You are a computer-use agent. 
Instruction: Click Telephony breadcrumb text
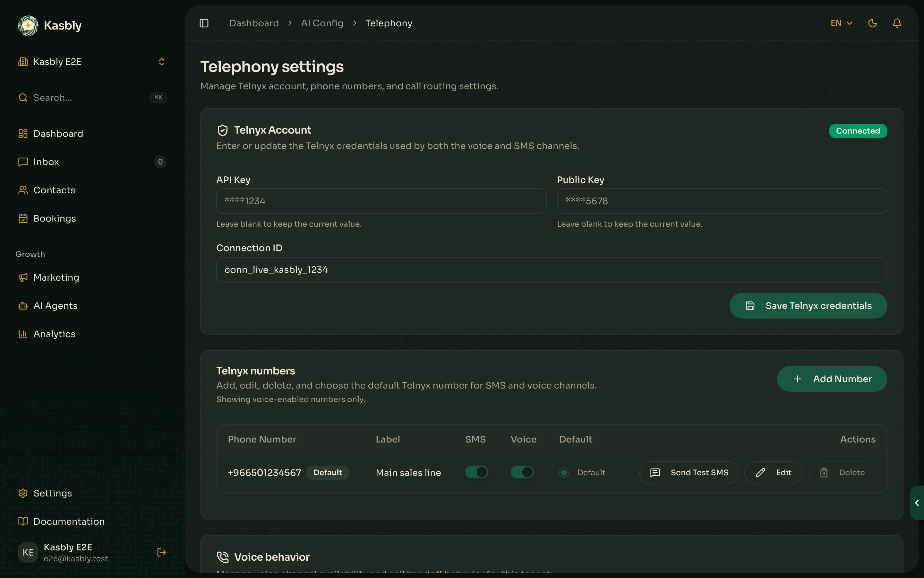[x=389, y=23]
